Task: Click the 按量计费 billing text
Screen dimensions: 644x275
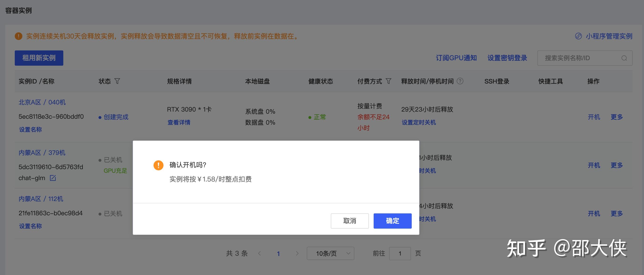Action: point(370,106)
